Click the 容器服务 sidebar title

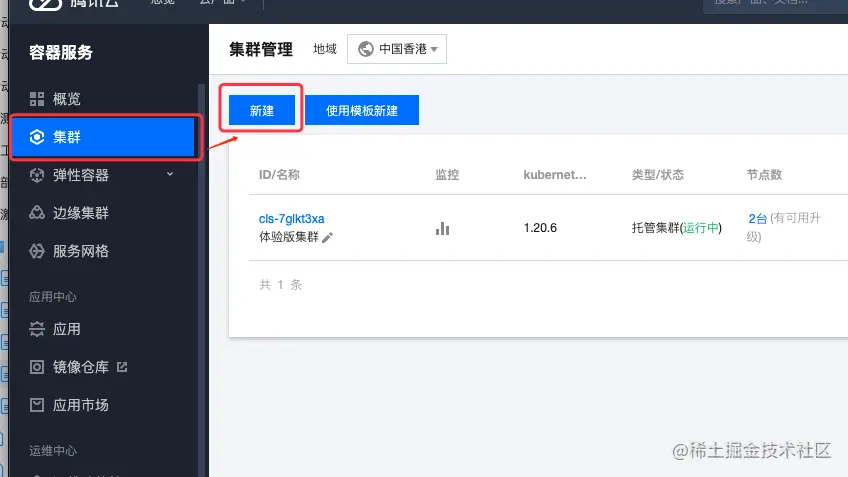coord(61,52)
